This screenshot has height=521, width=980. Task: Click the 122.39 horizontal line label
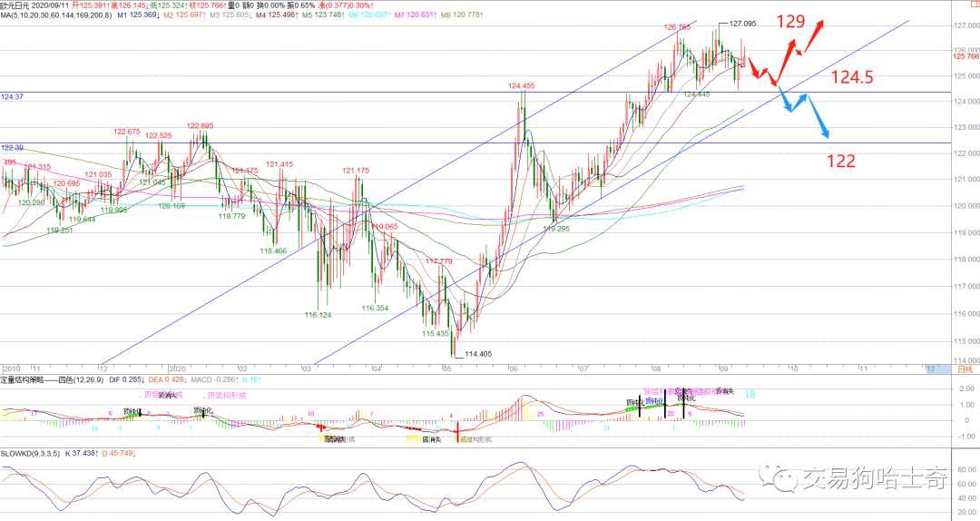[x=12, y=148]
